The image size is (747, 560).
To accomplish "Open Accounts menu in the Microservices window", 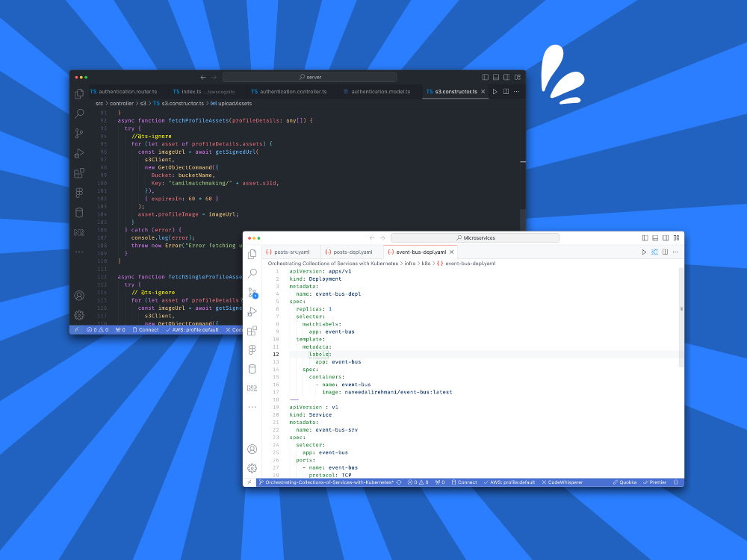I will pyautogui.click(x=252, y=449).
